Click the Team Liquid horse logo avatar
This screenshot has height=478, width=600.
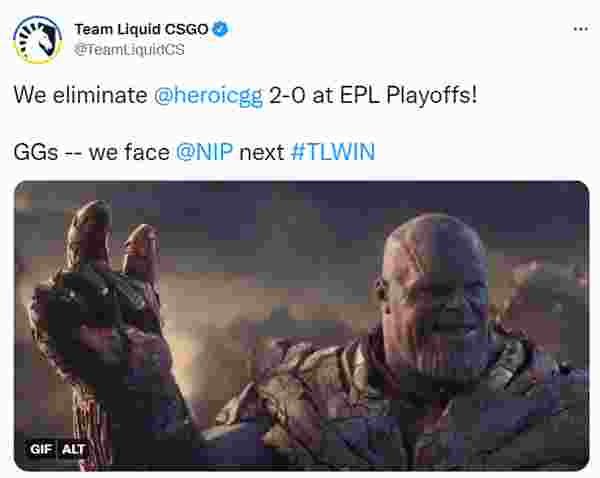38,39
